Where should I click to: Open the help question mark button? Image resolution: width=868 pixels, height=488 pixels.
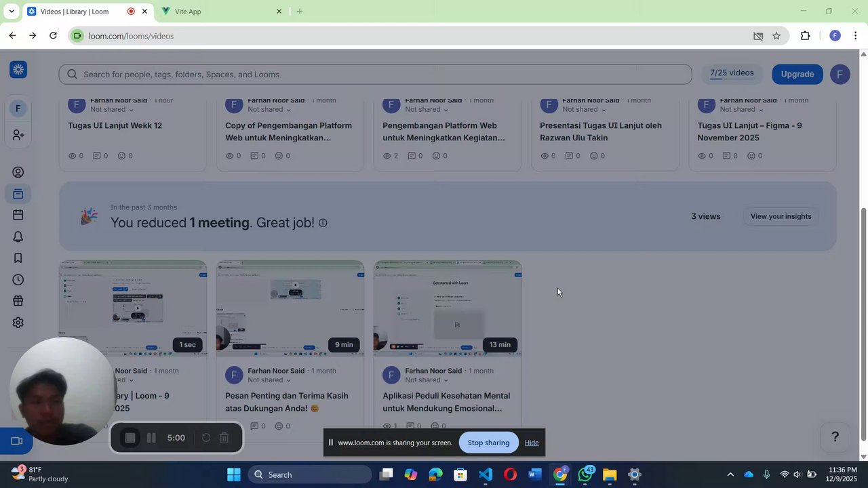click(835, 437)
